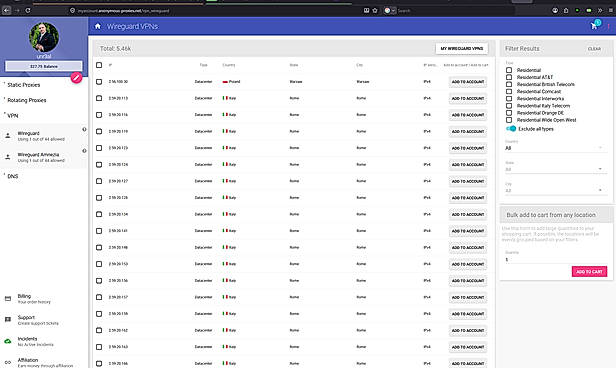The width and height of the screenshot is (616, 368).
Task: Click the Wireguard user icon in sidebar
Action: point(7,136)
